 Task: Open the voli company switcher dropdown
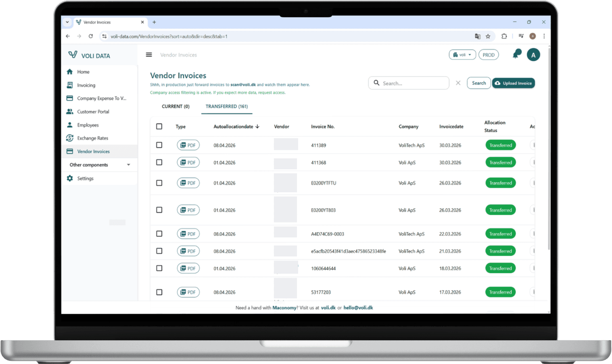coord(462,54)
